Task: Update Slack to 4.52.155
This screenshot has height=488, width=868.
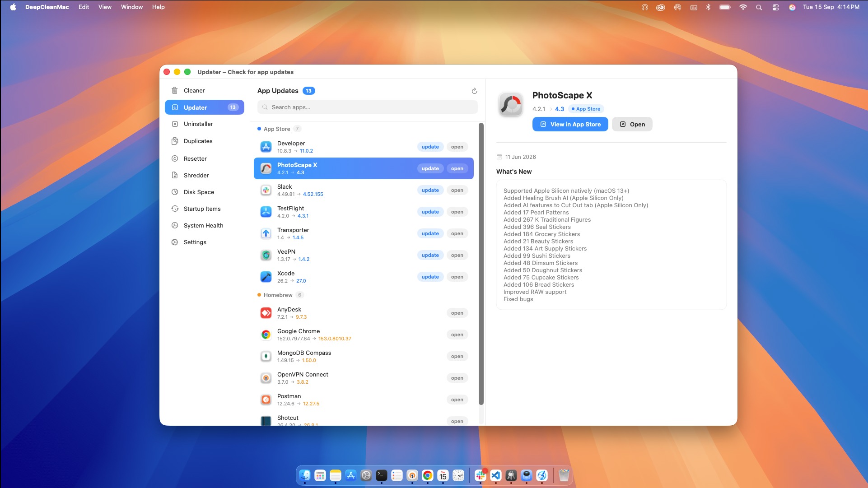Action: tap(430, 190)
